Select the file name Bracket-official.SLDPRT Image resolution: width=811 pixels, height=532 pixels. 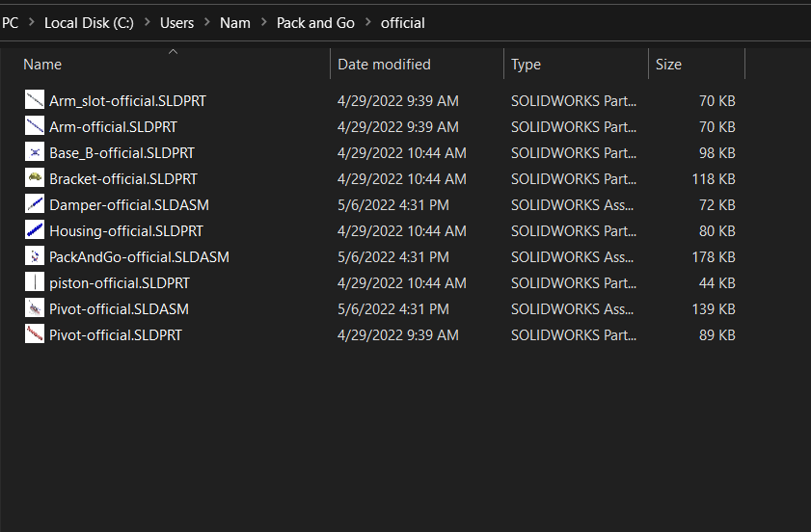click(123, 179)
